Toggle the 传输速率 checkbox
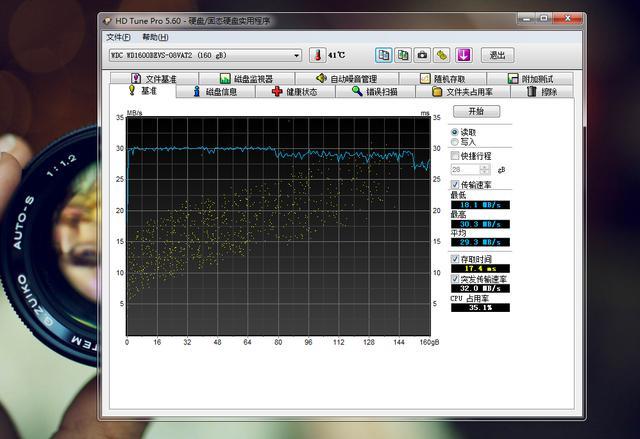640x439 pixels. coord(455,184)
